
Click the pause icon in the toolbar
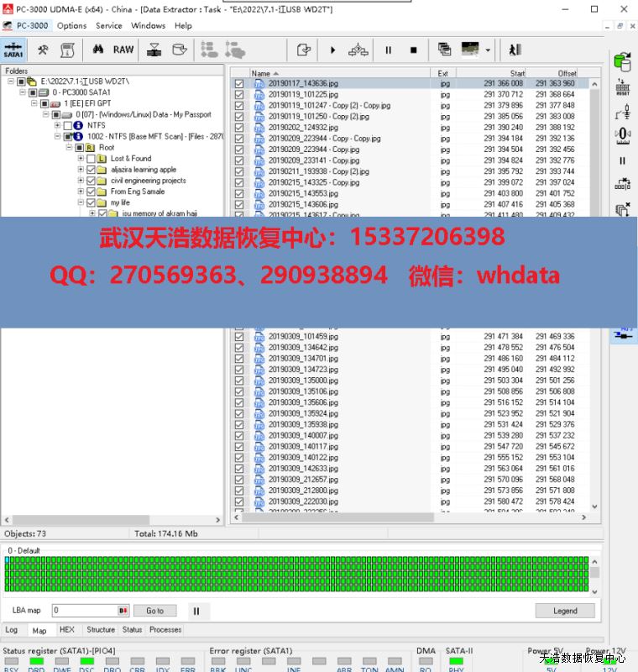click(388, 50)
